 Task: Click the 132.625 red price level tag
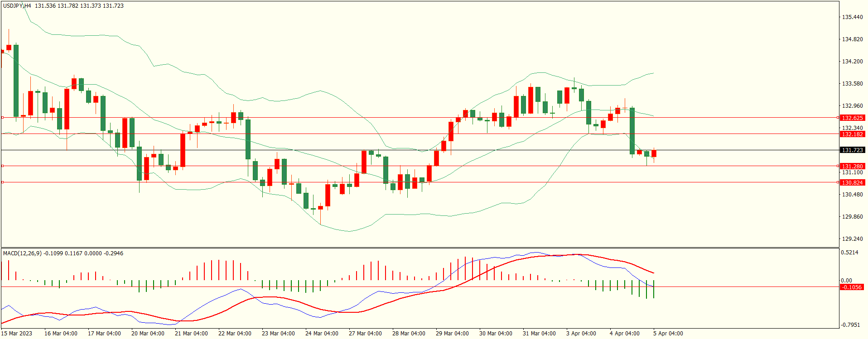[x=852, y=118]
